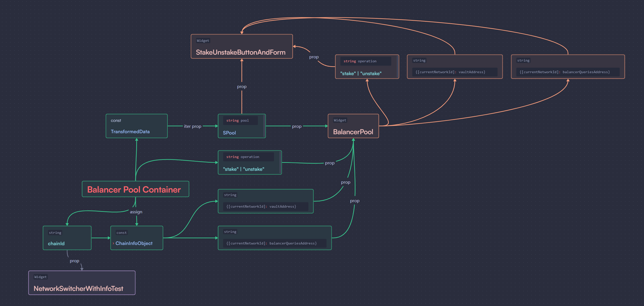Open the "stake" | "unstake" value on orange node
The image size is (644, 306).
pos(361,73)
